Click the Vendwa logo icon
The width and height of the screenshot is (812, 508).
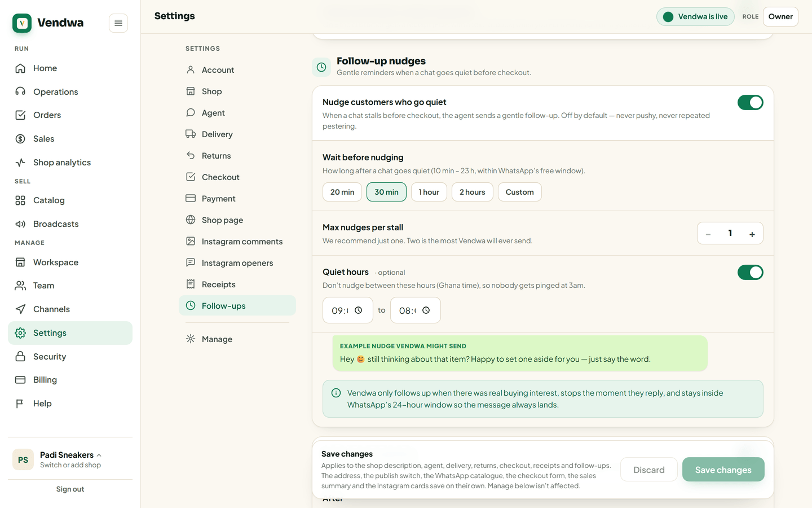(x=22, y=23)
